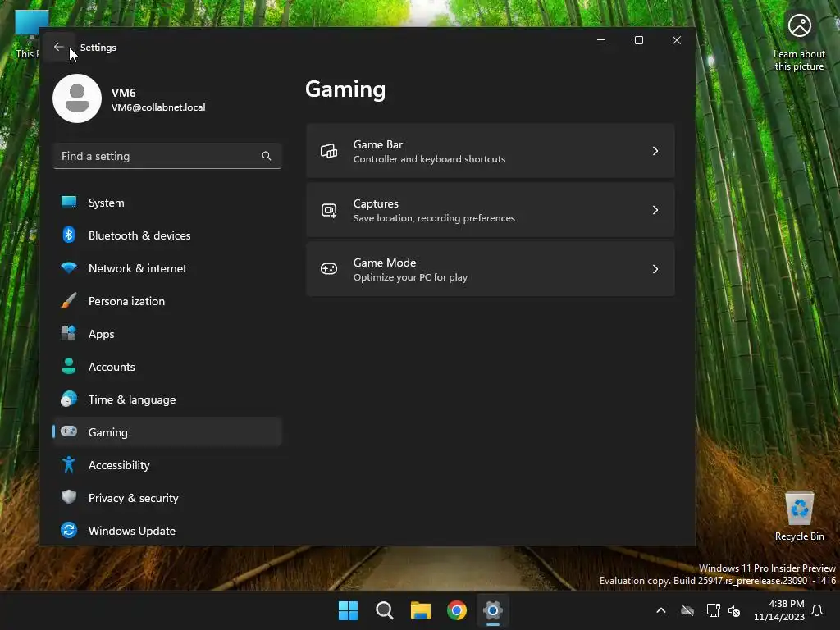The image size is (840, 630).
Task: Open Time & language category
Action: tap(167, 399)
